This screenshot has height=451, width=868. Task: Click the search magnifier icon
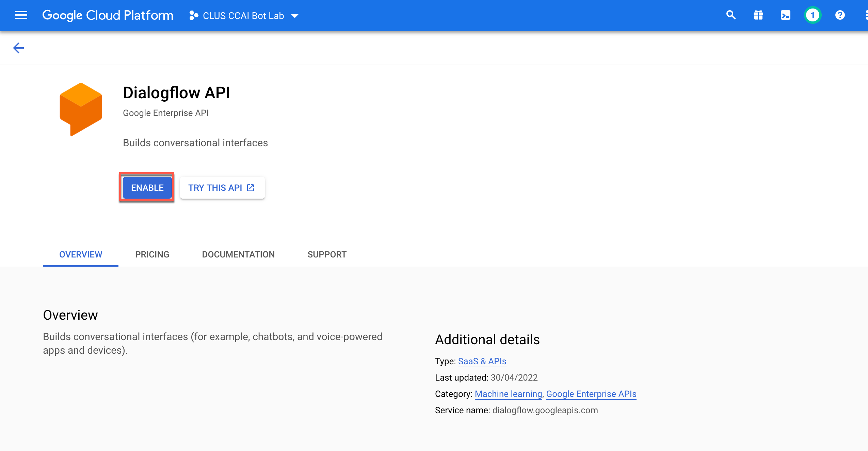[x=731, y=15]
